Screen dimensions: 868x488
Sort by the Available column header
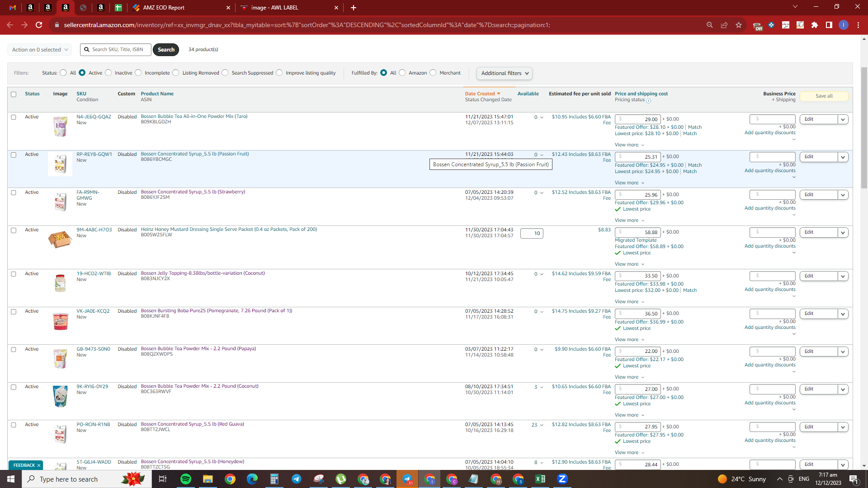pos(528,94)
